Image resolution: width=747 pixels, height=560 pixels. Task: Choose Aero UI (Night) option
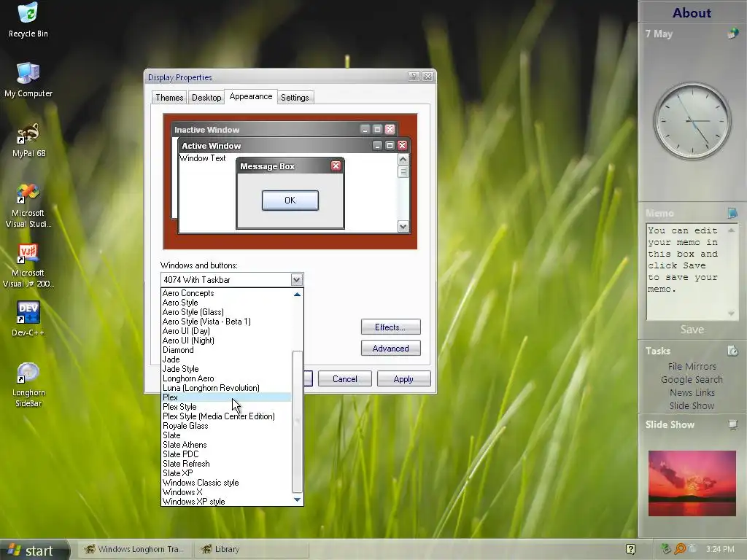(226, 341)
